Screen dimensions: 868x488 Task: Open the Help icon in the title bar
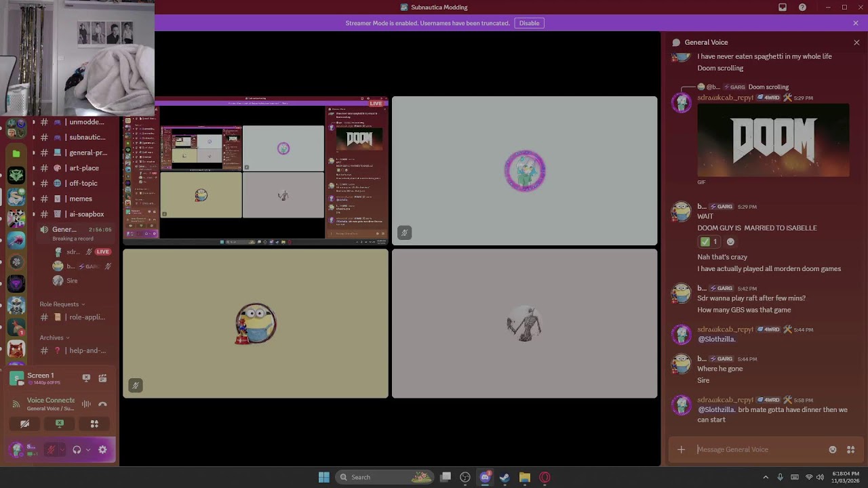pos(803,7)
